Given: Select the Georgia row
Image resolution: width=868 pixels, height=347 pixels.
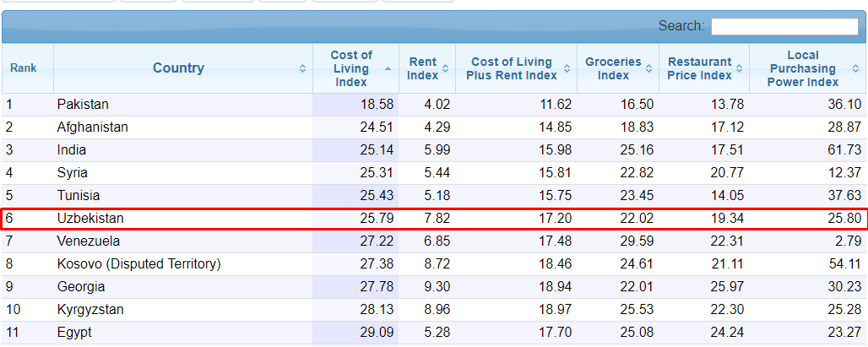Looking at the screenshot, I should tap(81, 287).
